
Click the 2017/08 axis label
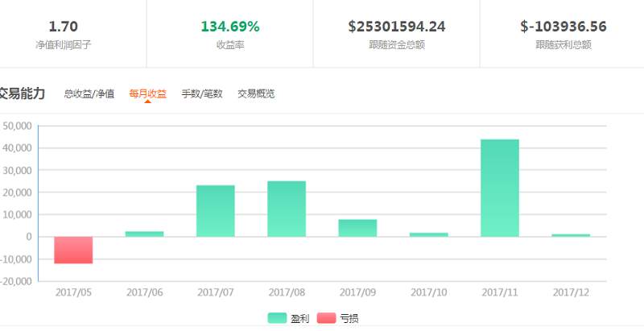point(287,292)
